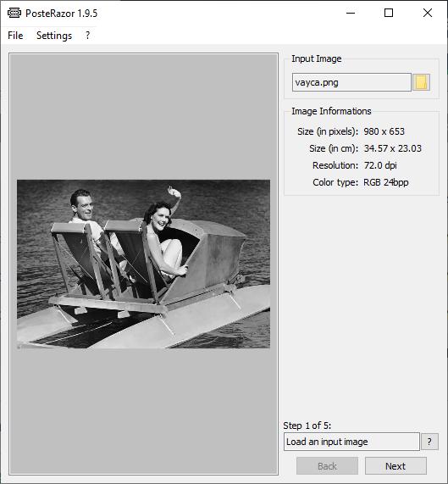Open the Settings menu
This screenshot has height=484, width=448.
(54, 36)
